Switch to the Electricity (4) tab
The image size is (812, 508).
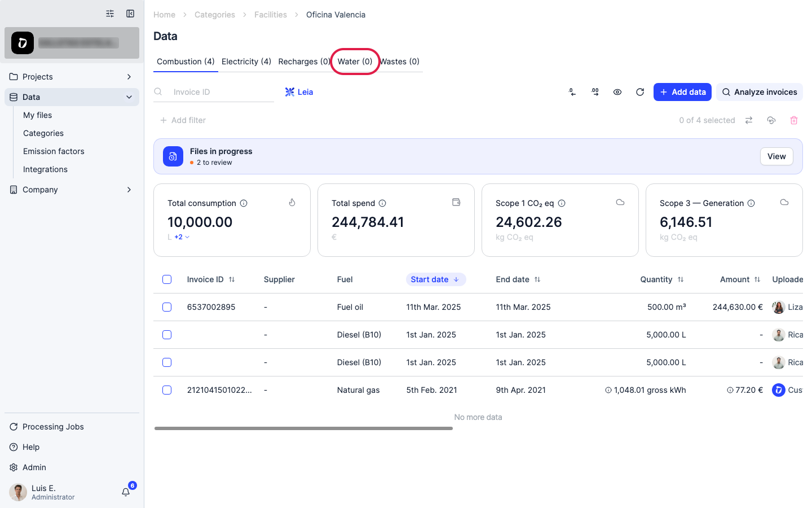(x=246, y=62)
